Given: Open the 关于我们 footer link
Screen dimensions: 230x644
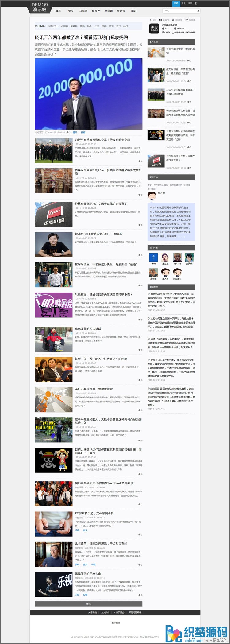Looking at the screenshot, I should [92, 612].
